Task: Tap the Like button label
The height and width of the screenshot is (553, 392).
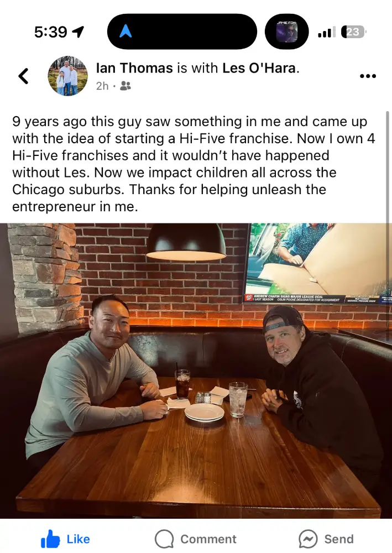Action: 78,539
